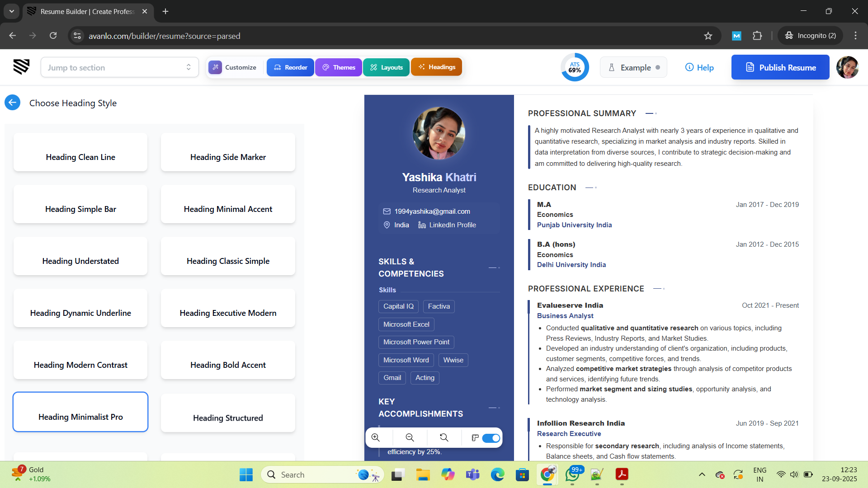Screen dimensions: 868x488
Task: Pick the Heading Dynamic Underline style
Action: coord(80,308)
